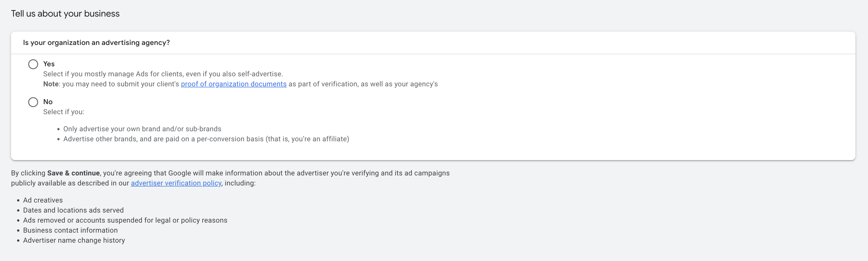Click the 'Tell us about your business' heading
Image resolution: width=868 pixels, height=261 pixels.
[65, 14]
